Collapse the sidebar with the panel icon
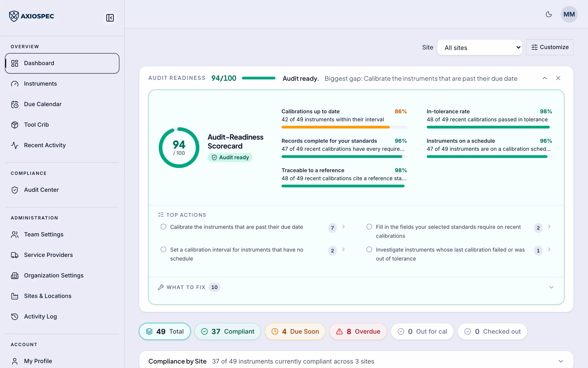 [110, 18]
